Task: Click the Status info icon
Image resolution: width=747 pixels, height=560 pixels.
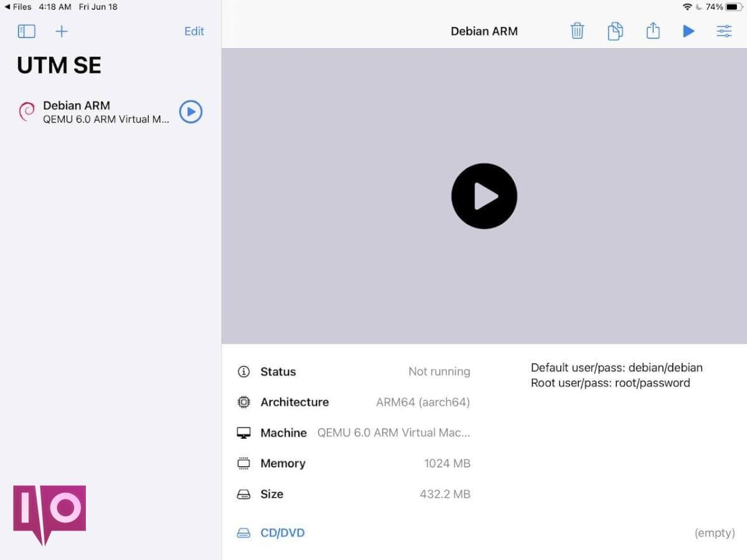Action: (x=243, y=371)
